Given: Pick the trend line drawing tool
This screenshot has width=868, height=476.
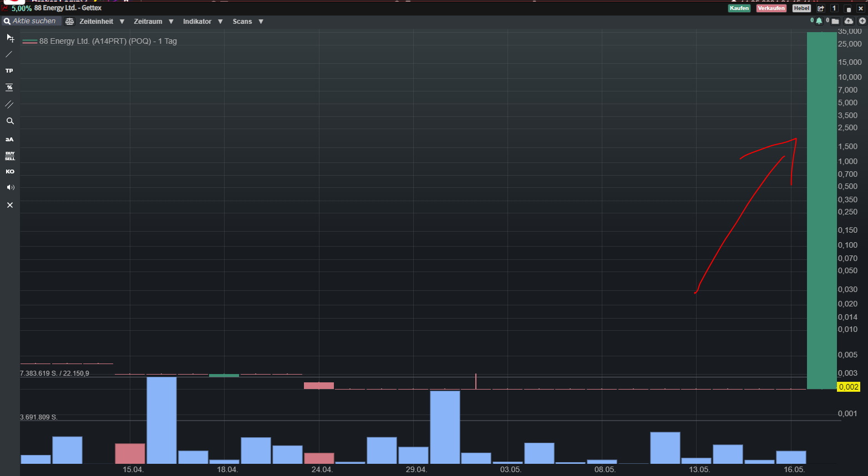Looking at the screenshot, I should (x=9, y=54).
